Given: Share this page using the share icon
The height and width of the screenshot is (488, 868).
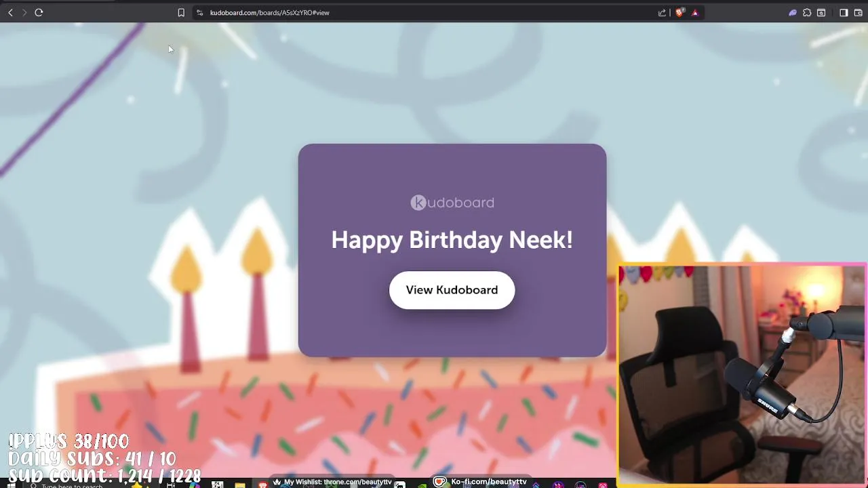Looking at the screenshot, I should tap(663, 12).
